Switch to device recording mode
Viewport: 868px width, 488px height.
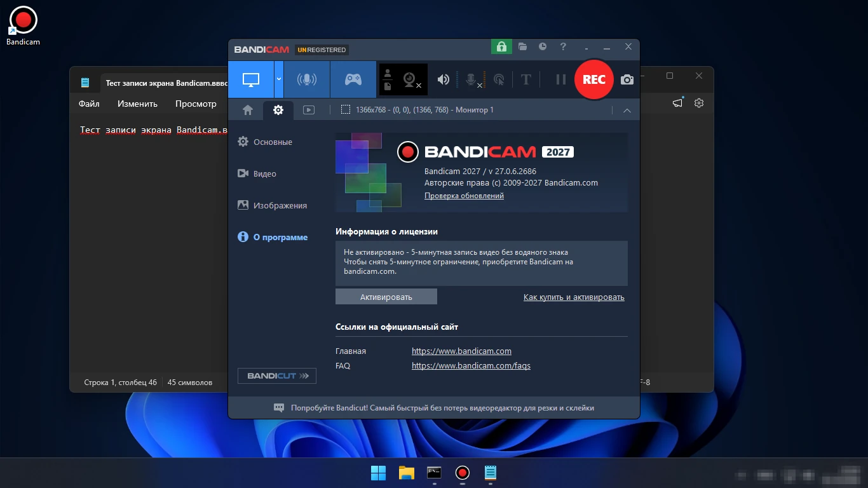click(x=307, y=79)
